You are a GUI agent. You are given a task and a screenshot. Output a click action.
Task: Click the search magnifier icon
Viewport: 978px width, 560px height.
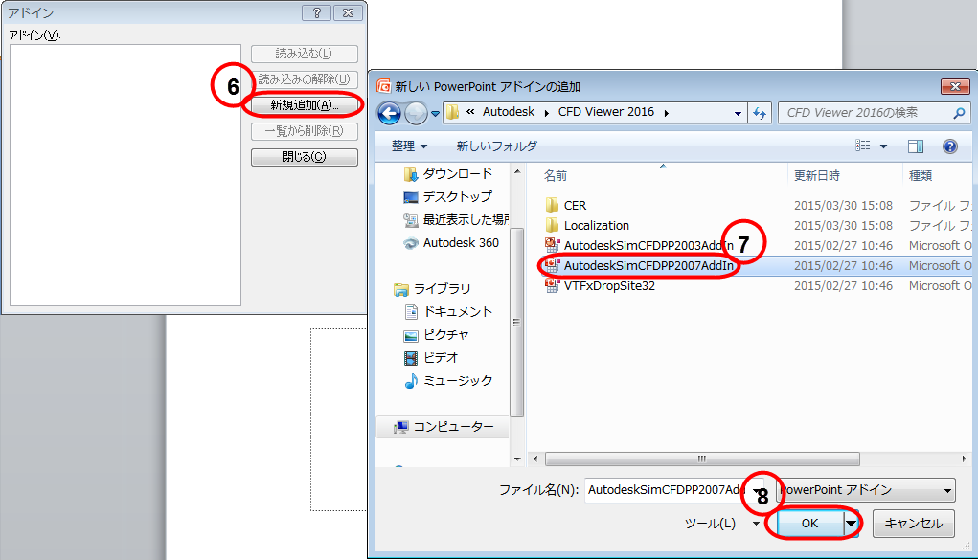959,113
